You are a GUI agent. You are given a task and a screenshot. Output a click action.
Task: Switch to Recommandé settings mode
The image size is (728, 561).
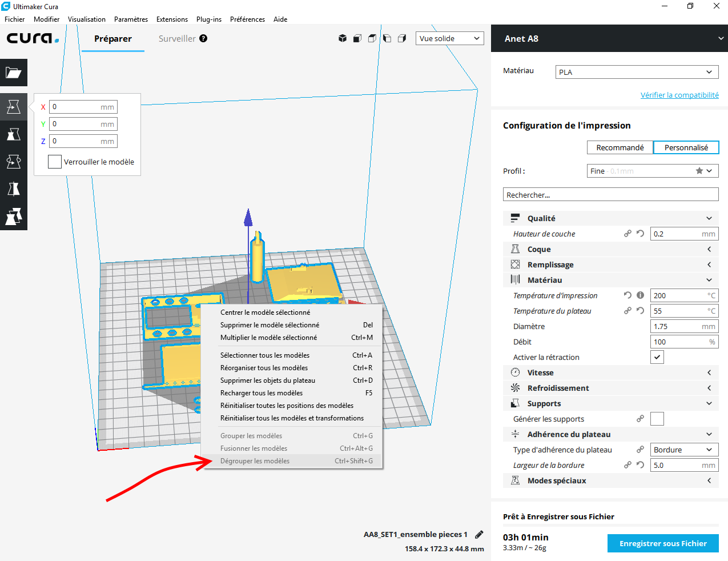620,147
